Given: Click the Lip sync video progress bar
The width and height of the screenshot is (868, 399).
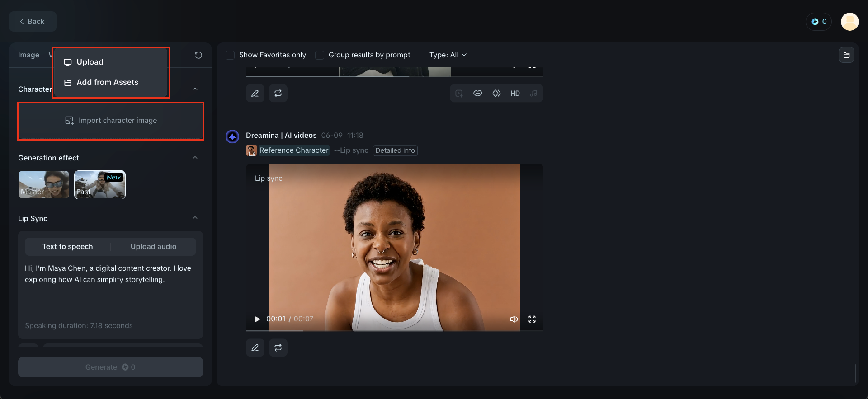Looking at the screenshot, I should (394, 331).
